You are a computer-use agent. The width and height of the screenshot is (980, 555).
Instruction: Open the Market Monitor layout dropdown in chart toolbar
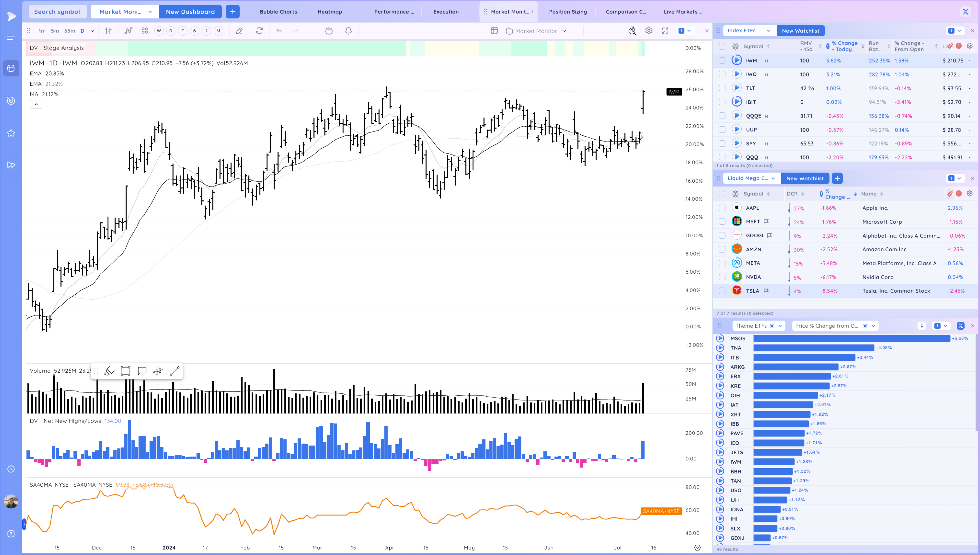[564, 31]
